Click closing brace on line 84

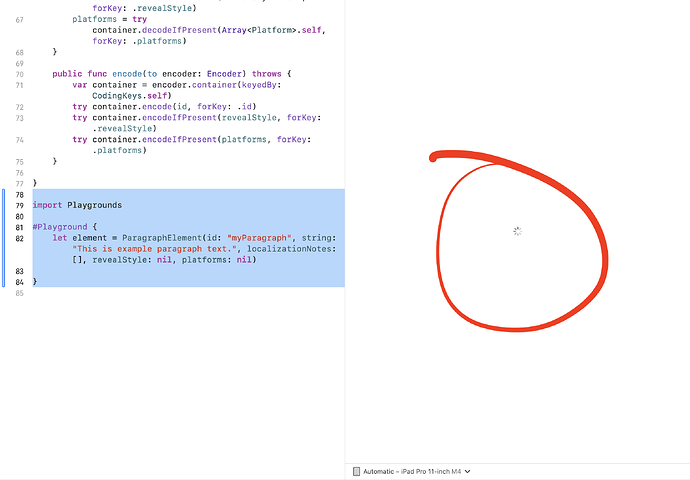(x=35, y=282)
